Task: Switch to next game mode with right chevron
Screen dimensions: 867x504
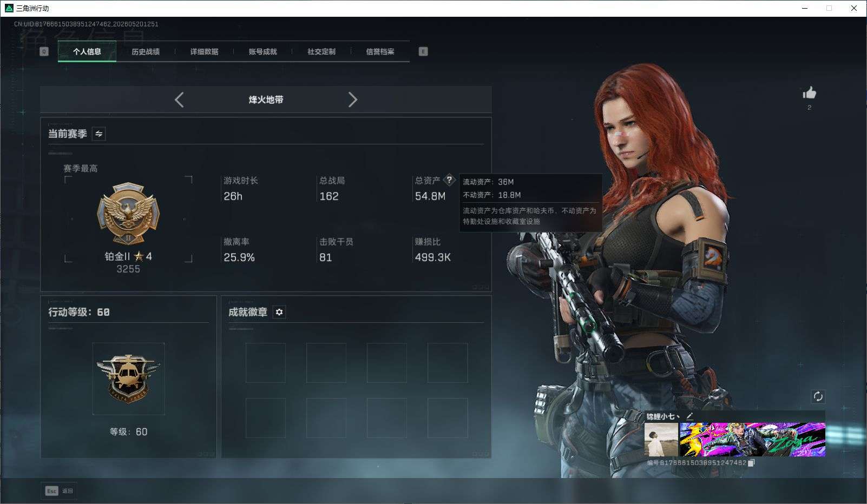Action: 353,100
